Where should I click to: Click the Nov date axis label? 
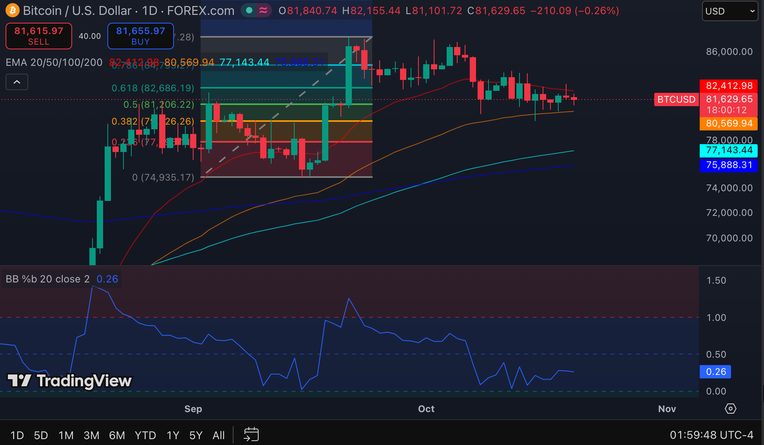pyautogui.click(x=667, y=409)
